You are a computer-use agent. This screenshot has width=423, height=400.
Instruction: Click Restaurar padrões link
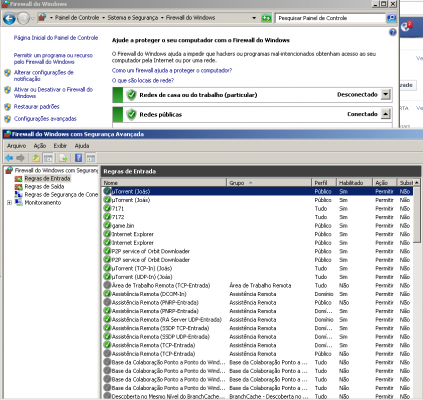point(36,107)
